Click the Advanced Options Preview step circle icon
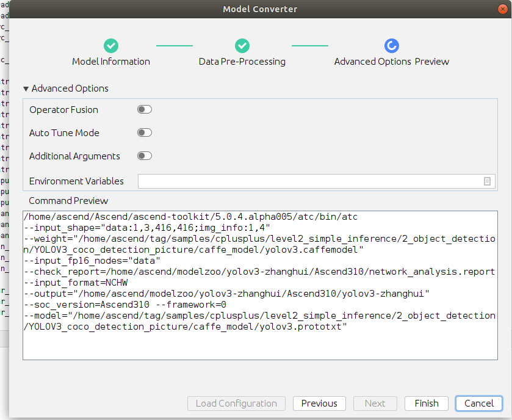 coord(392,46)
